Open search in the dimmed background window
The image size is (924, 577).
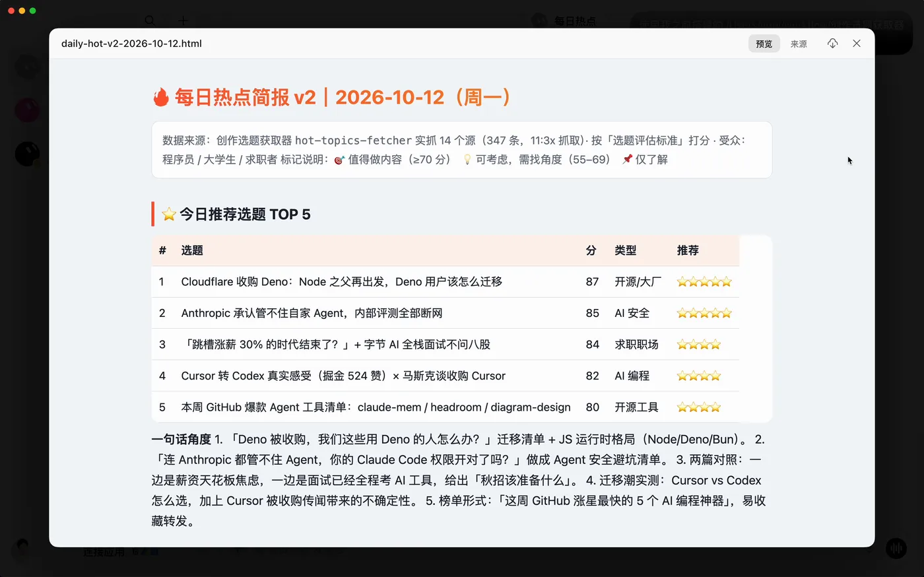[150, 20]
